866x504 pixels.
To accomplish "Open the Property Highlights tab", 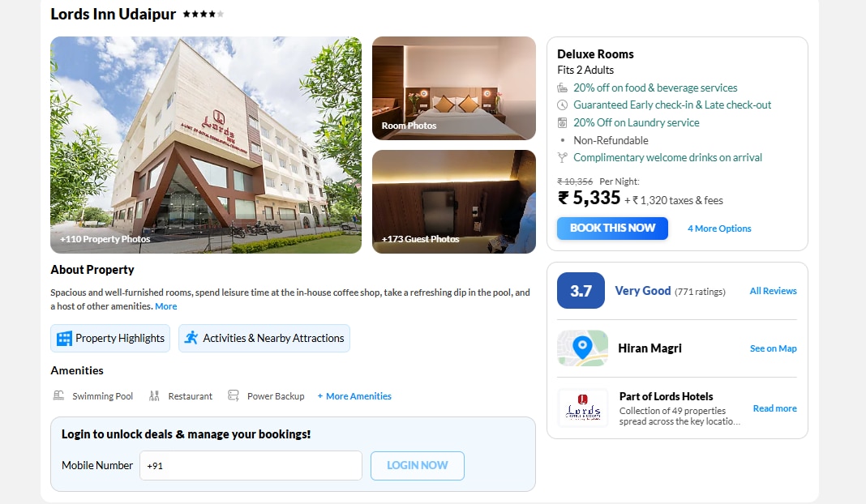I will click(110, 339).
